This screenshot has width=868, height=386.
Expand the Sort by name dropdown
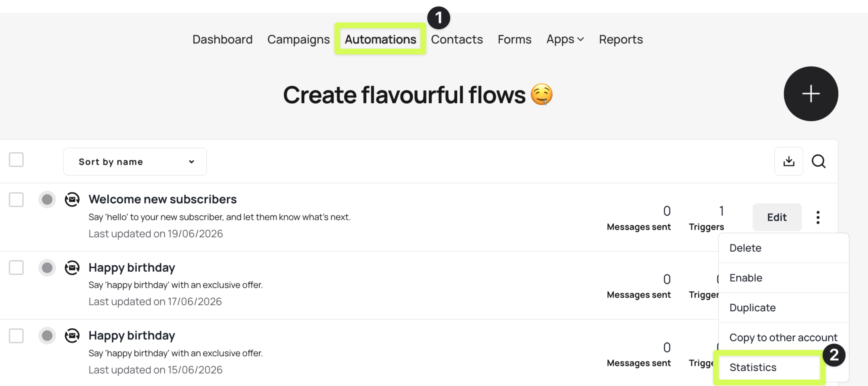tap(135, 162)
